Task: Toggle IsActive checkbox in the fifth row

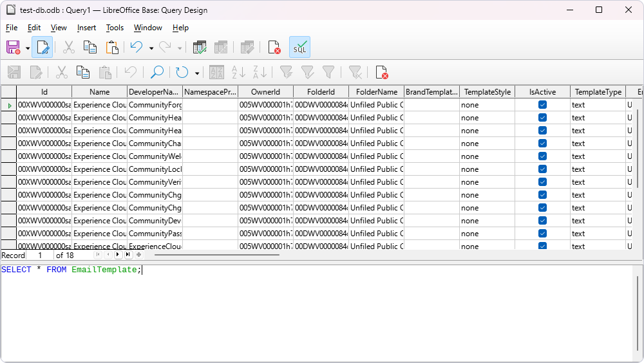Action: click(542, 156)
